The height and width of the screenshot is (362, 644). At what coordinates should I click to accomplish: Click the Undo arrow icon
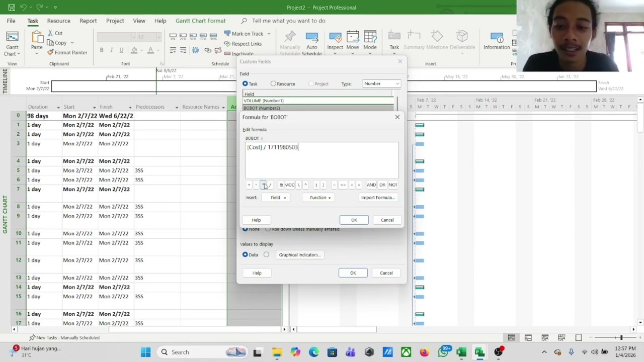[23, 8]
